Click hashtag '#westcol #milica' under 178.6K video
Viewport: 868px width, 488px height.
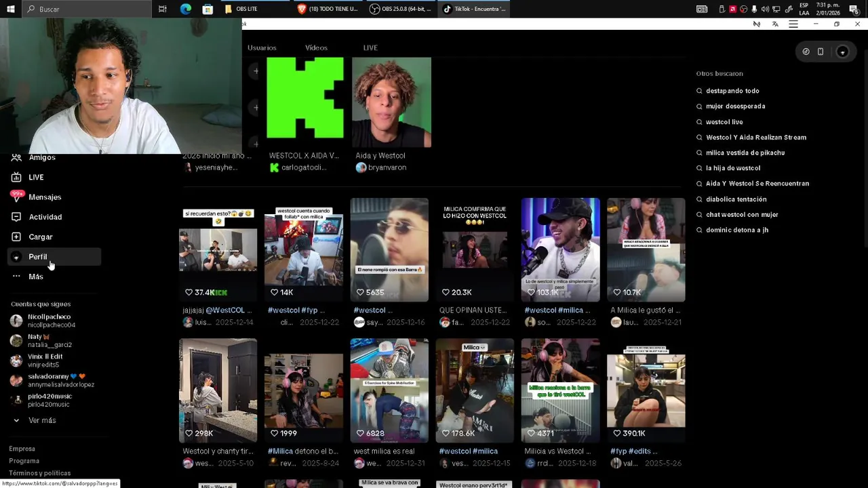point(468,451)
